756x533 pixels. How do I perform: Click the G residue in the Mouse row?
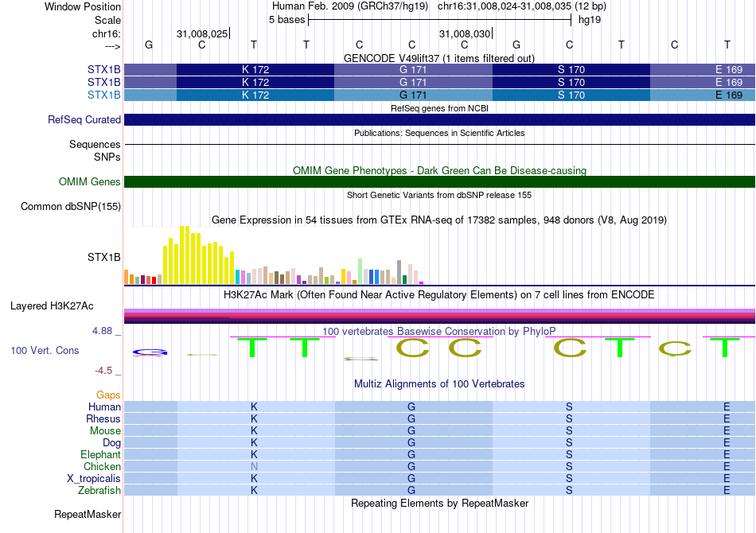tap(411, 431)
